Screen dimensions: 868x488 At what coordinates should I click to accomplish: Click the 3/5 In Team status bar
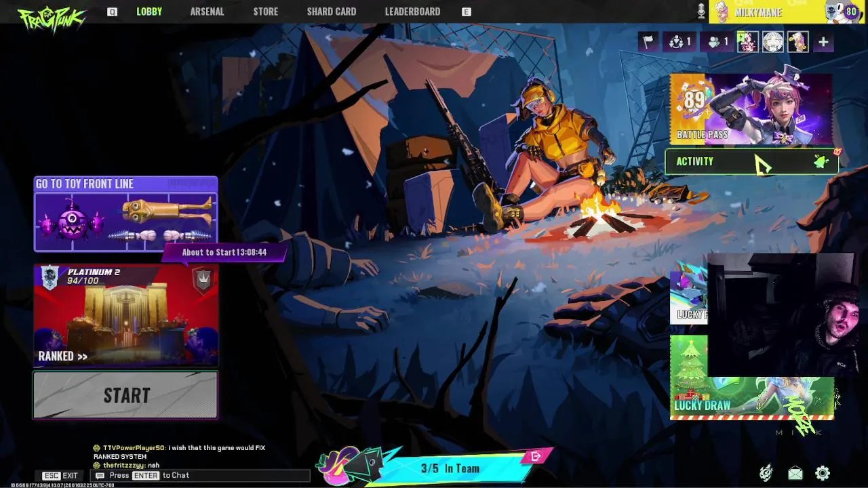[x=450, y=468]
